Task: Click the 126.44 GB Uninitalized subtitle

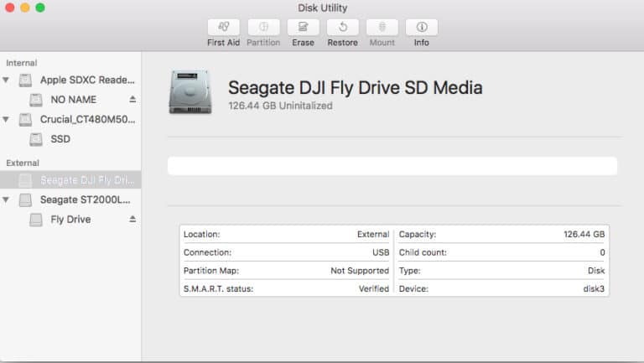Action: (x=281, y=106)
